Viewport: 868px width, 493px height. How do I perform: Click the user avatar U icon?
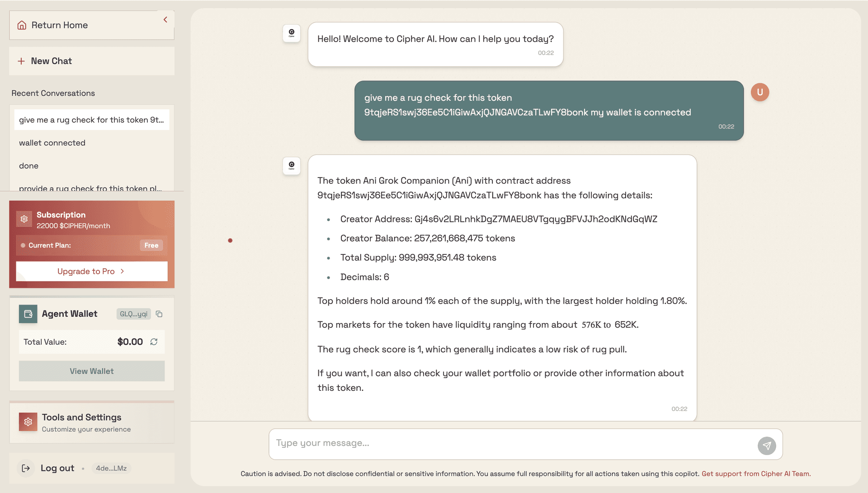[759, 92]
